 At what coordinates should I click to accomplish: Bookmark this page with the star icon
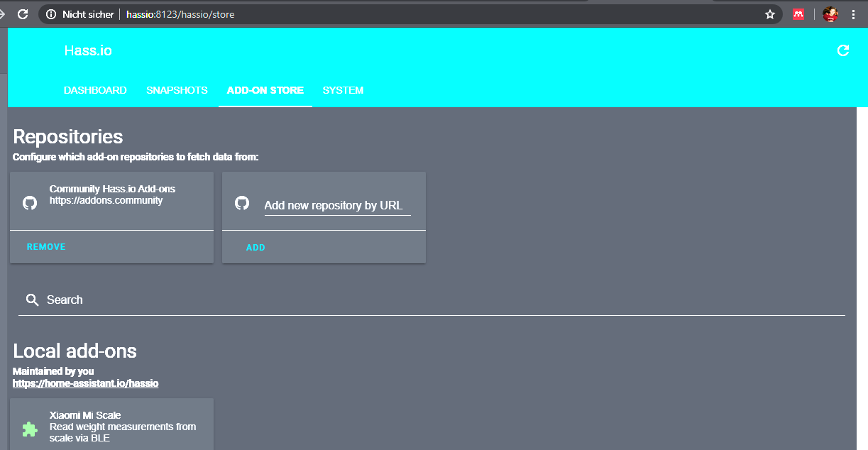pyautogui.click(x=769, y=14)
